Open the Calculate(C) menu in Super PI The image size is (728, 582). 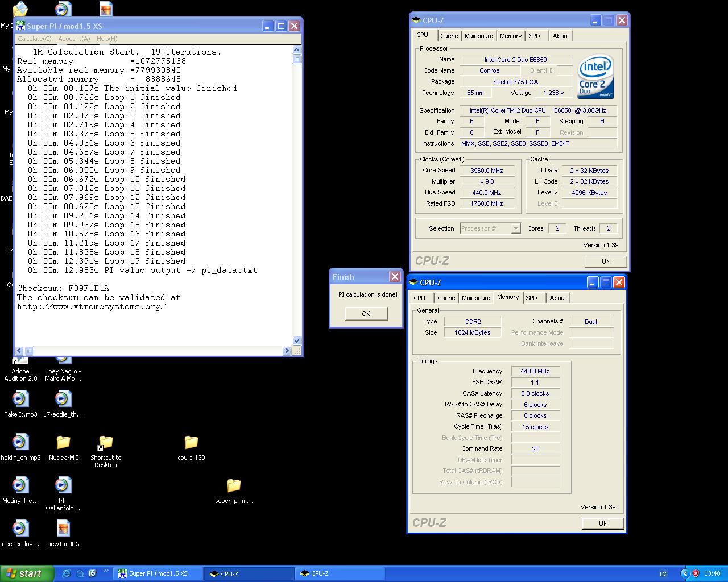35,39
